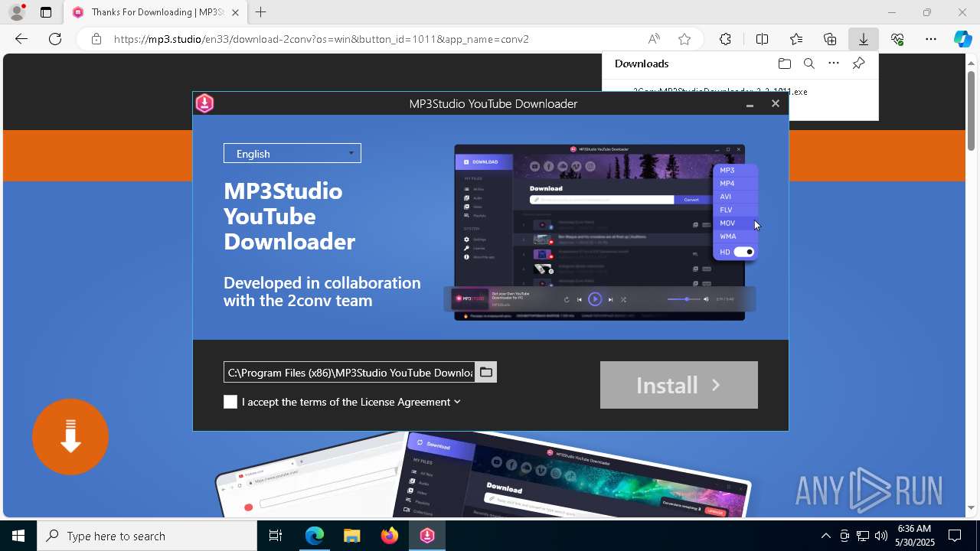980x551 pixels.
Task: Click the Edge address bar URL
Action: click(x=322, y=39)
